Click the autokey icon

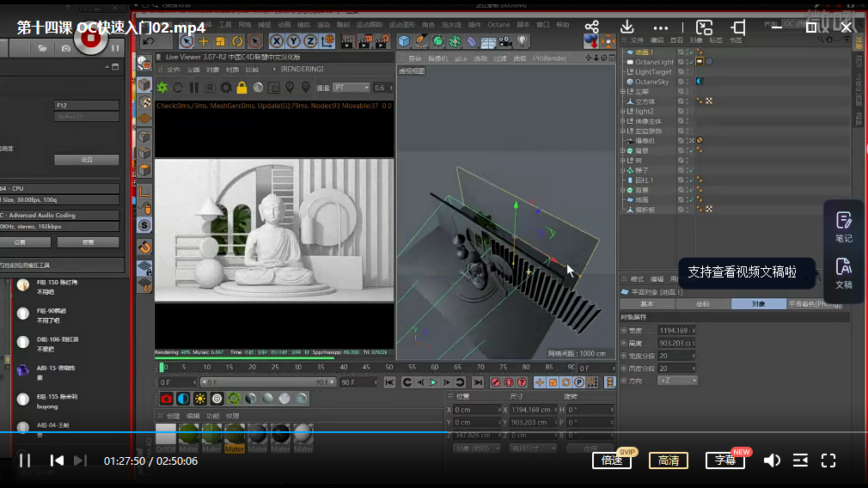coord(509,382)
